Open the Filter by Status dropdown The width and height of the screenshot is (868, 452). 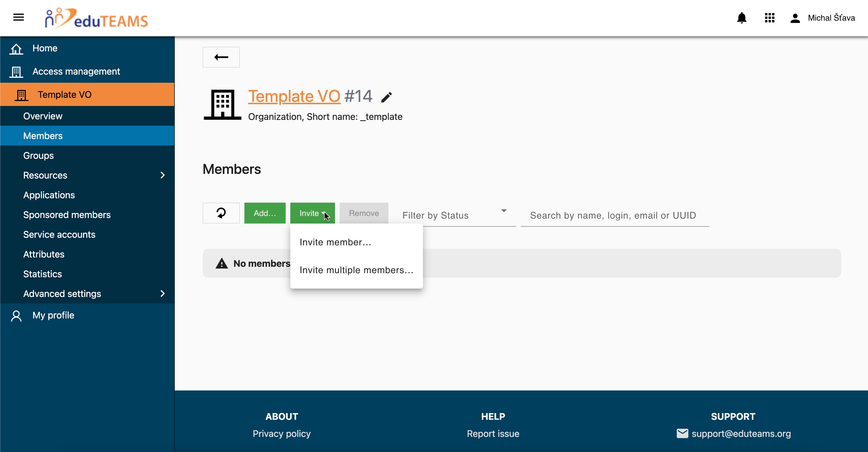(x=455, y=215)
